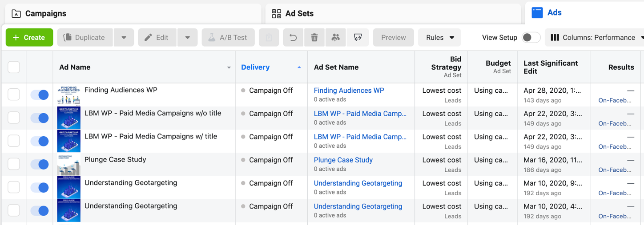Click the undo arrow icon in toolbar

click(x=293, y=38)
